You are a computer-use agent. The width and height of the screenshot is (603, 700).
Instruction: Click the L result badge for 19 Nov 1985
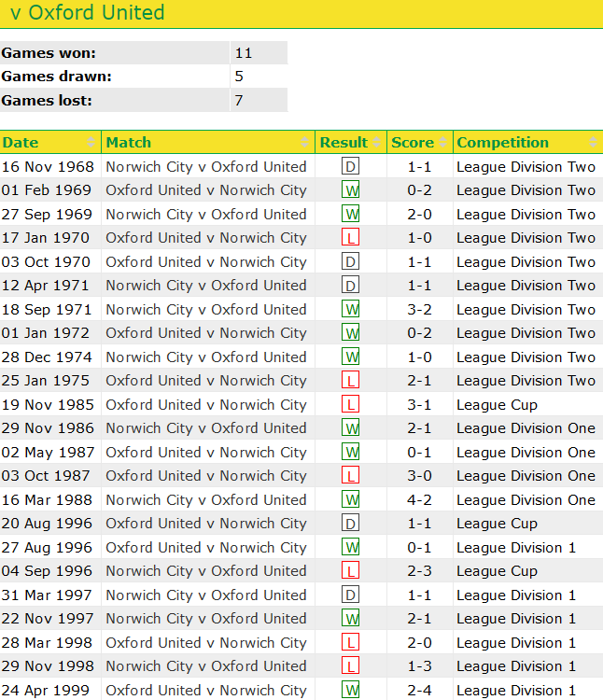pyautogui.click(x=351, y=405)
